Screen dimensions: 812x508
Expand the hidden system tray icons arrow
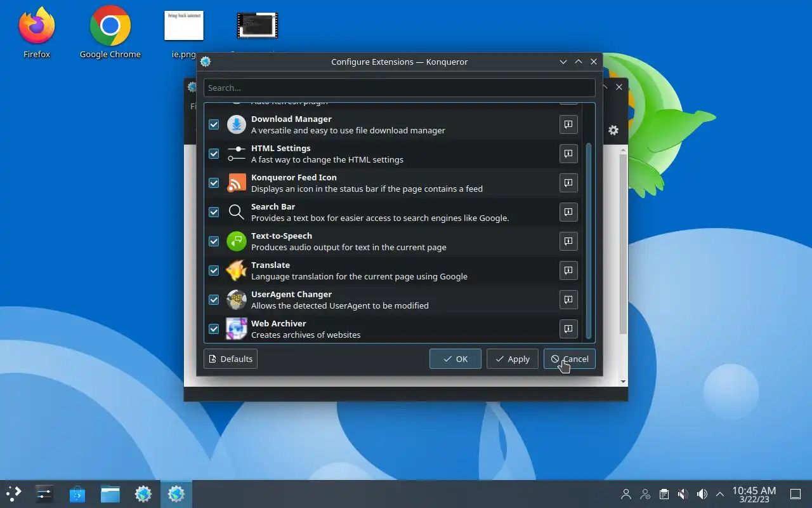pyautogui.click(x=720, y=494)
